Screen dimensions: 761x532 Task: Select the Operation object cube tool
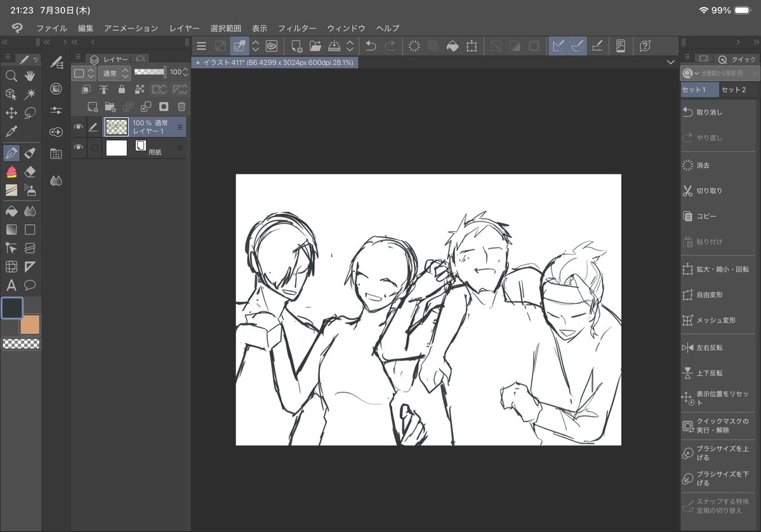[x=11, y=94]
